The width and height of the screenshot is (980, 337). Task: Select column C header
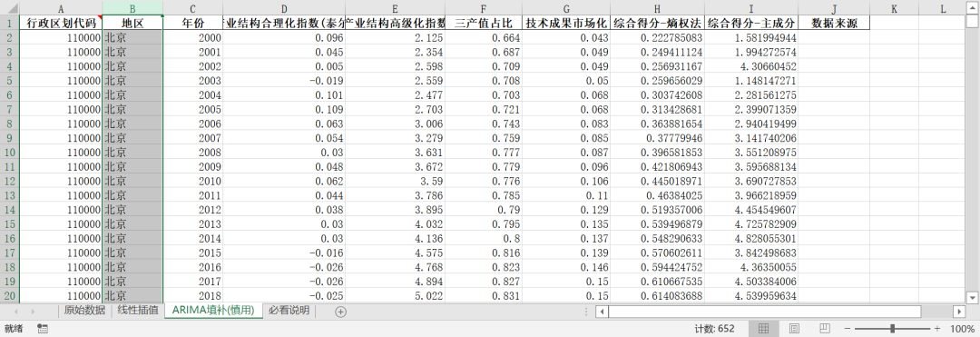pos(192,8)
